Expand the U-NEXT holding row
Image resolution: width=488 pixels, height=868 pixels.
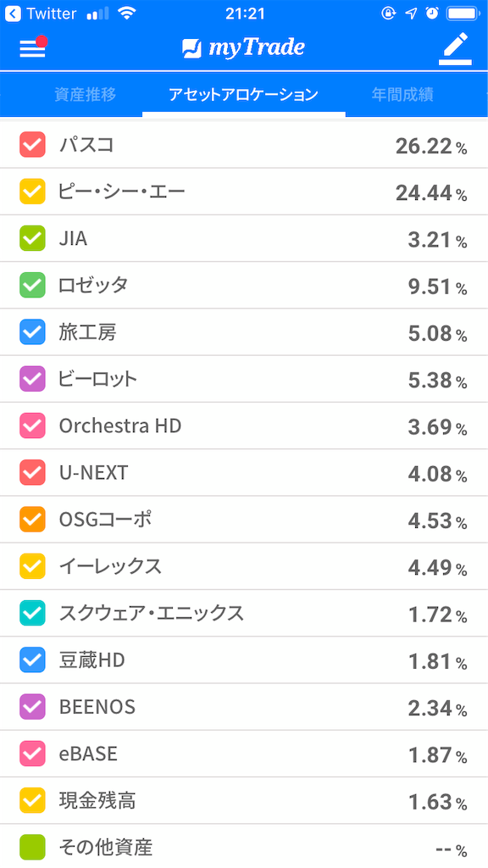click(x=244, y=473)
